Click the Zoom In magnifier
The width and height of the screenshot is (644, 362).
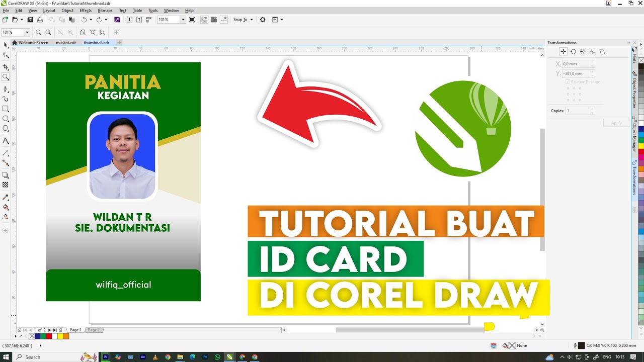(38, 32)
